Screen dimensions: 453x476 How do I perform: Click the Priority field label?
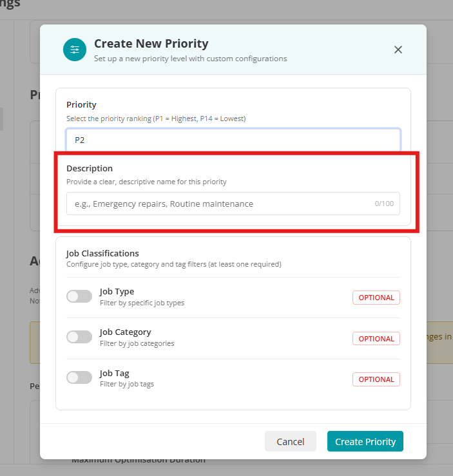pos(81,105)
